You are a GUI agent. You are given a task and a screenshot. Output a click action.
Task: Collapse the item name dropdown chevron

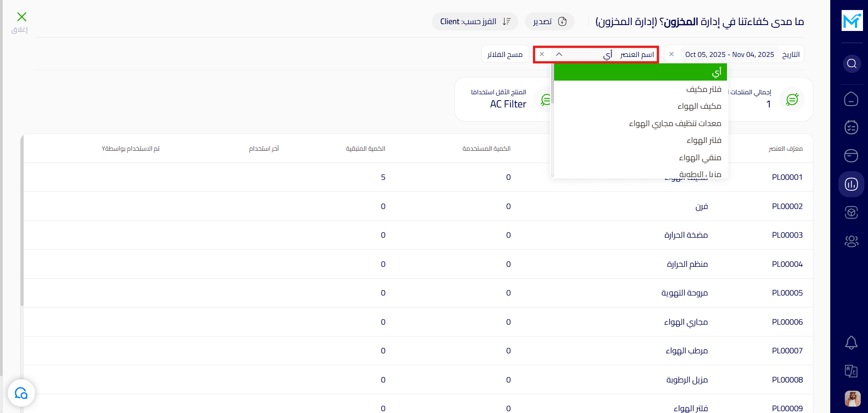pyautogui.click(x=559, y=54)
